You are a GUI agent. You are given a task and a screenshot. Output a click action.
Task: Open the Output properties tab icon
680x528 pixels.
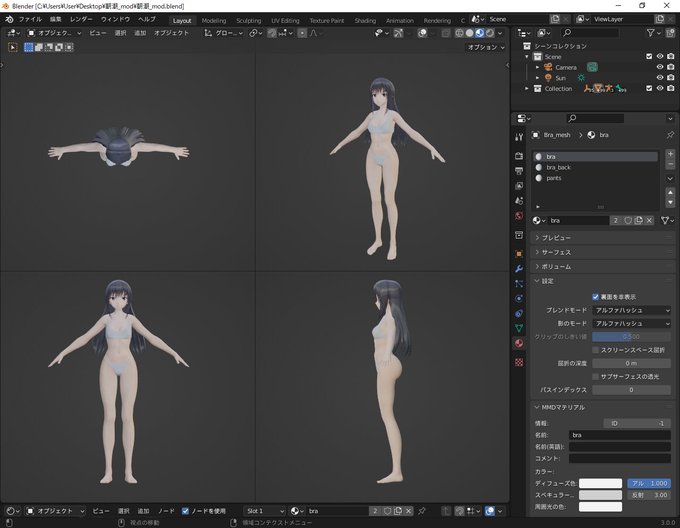tap(519, 171)
